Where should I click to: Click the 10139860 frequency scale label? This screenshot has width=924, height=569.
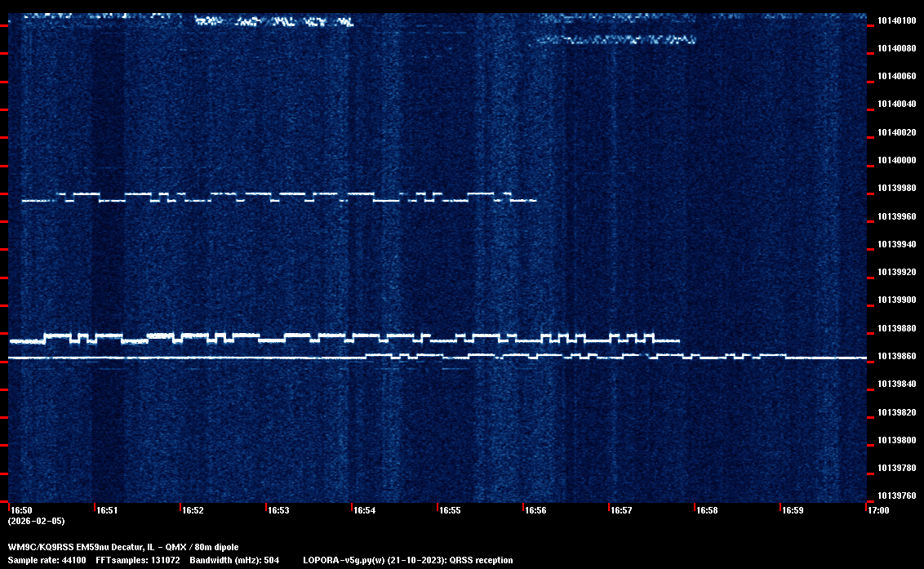click(x=896, y=357)
